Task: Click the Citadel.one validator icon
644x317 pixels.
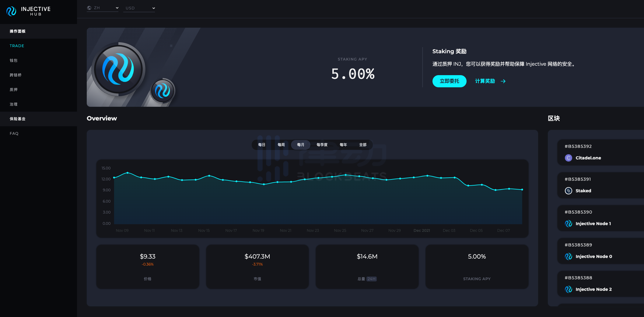Action: click(568, 158)
